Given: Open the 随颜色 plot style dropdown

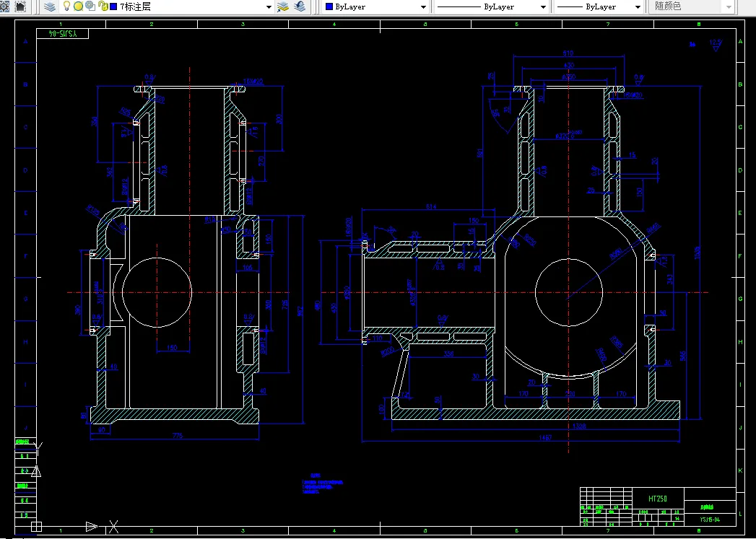Looking at the screenshot, I should point(729,6).
